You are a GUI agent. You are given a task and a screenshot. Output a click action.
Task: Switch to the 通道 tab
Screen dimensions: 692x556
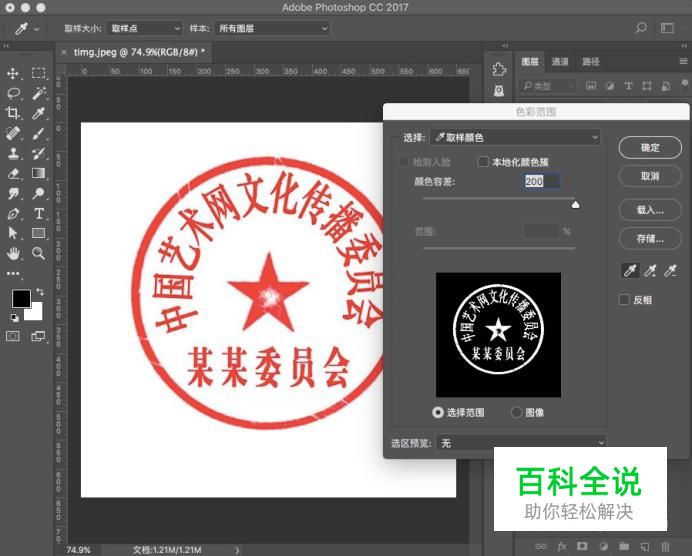pyautogui.click(x=560, y=62)
